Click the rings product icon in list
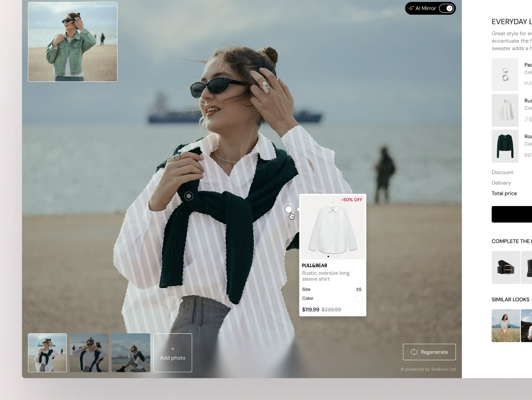Viewport: 532px width, 400px height. pyautogui.click(x=505, y=75)
